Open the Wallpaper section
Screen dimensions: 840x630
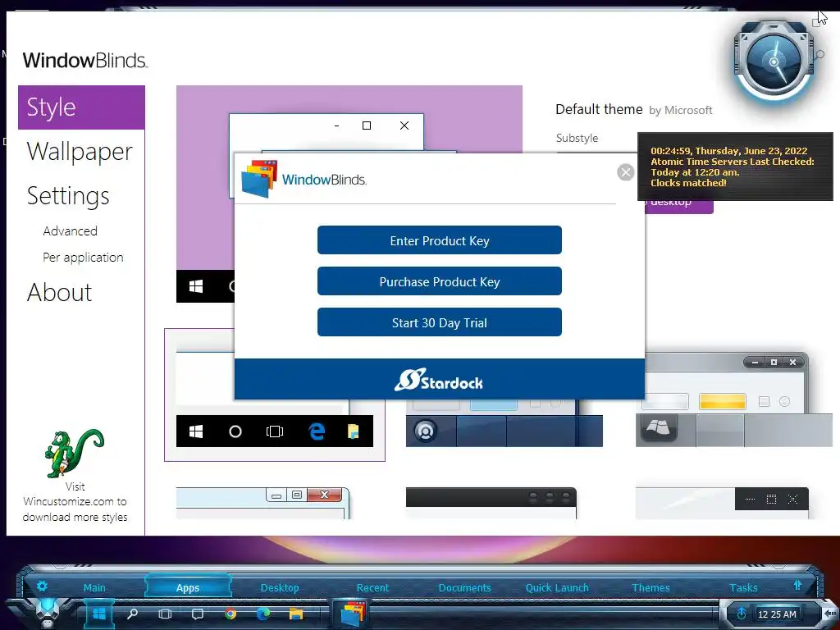point(80,152)
